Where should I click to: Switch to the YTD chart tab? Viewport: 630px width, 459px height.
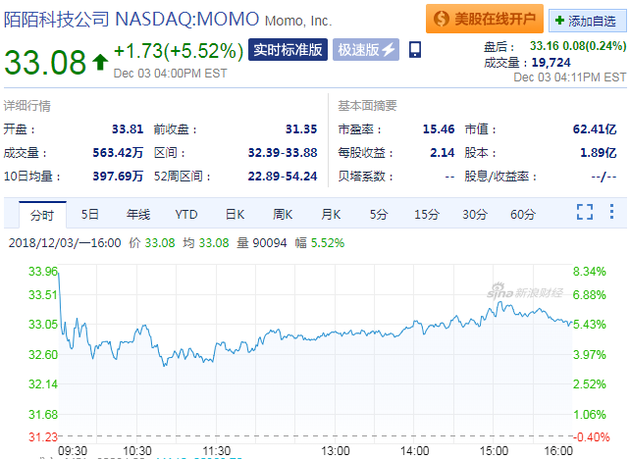tap(186, 214)
